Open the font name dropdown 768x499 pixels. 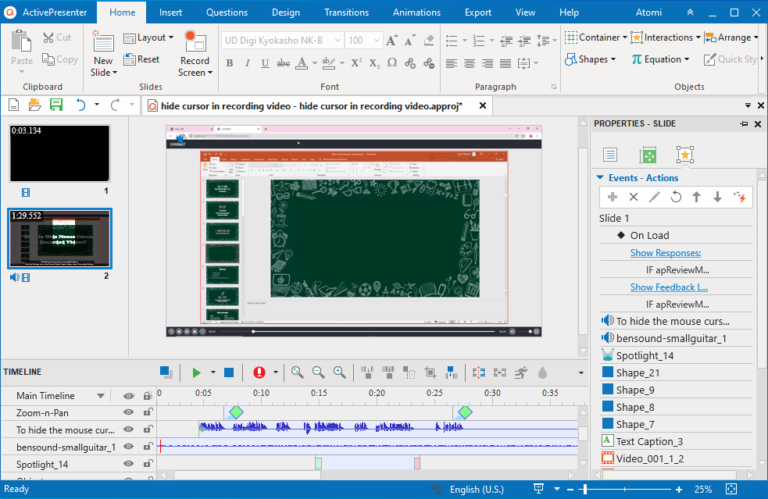click(337, 41)
